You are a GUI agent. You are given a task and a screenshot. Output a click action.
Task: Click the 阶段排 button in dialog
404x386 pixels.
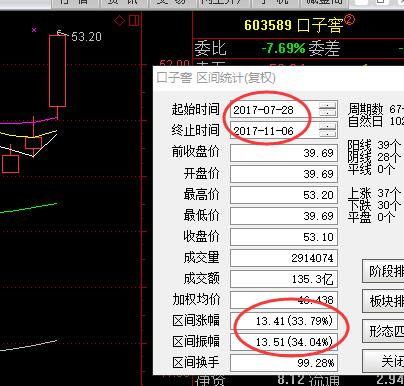point(383,271)
